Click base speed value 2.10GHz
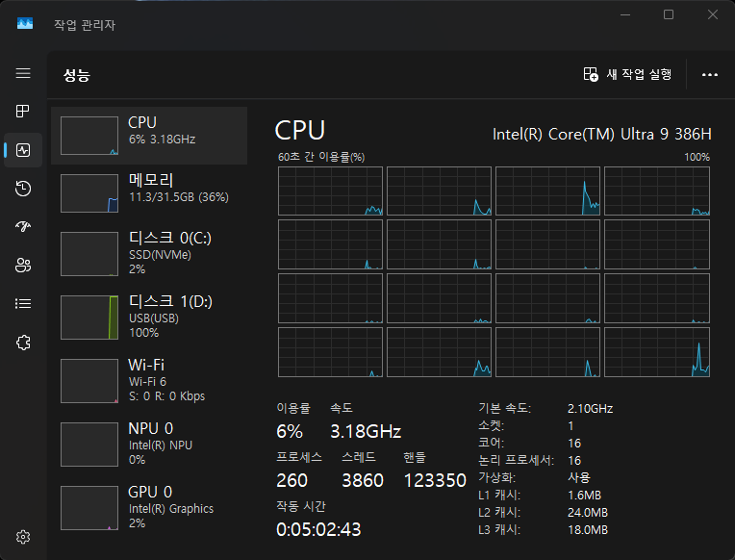This screenshot has width=735, height=560. (590, 409)
